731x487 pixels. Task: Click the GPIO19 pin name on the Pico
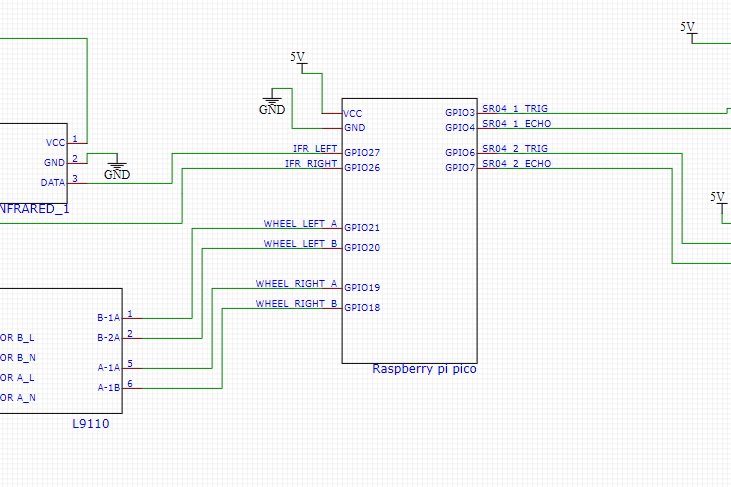point(362,288)
